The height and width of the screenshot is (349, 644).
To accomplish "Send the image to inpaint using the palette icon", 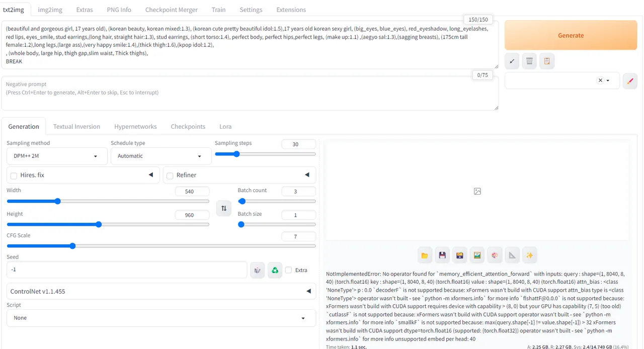I will pyautogui.click(x=495, y=255).
